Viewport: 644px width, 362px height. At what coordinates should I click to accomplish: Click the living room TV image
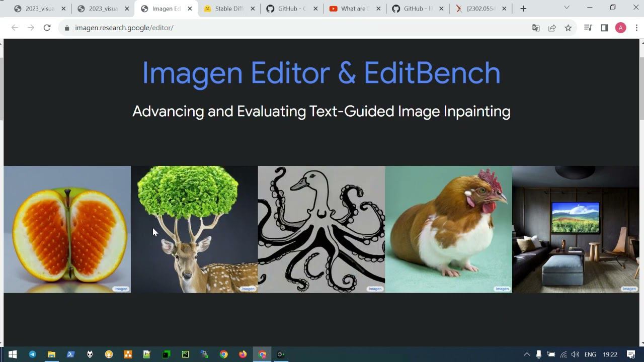click(x=576, y=229)
